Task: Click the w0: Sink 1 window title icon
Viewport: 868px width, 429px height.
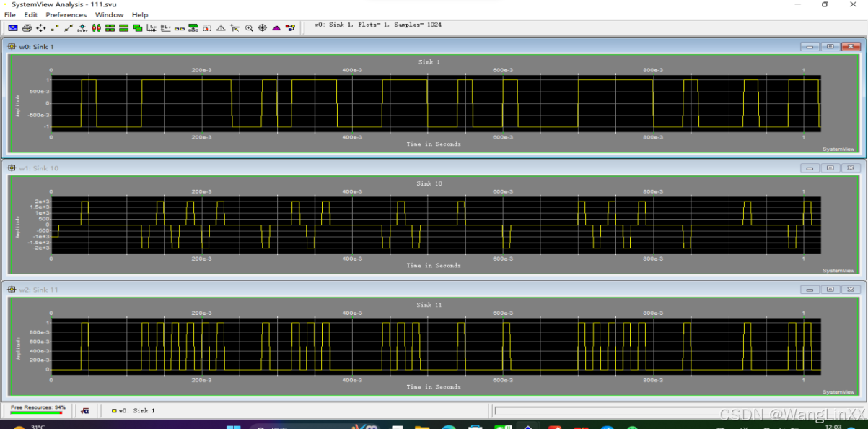Action: [12, 47]
